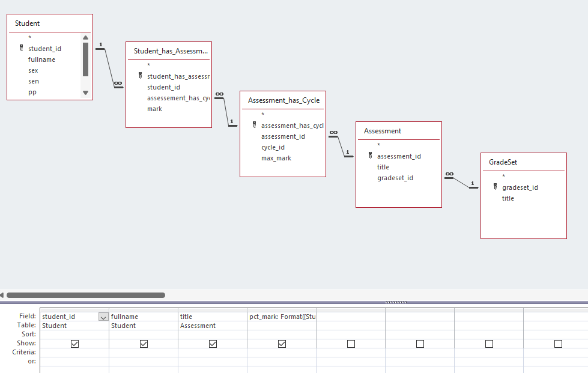Click the key icon in Assessment_has_Cycle table

[254, 125]
